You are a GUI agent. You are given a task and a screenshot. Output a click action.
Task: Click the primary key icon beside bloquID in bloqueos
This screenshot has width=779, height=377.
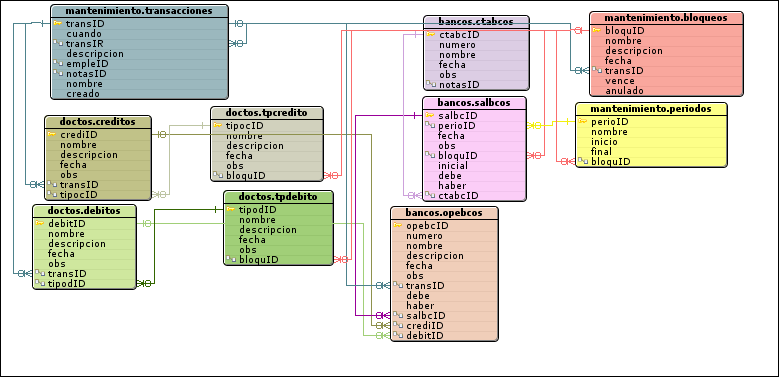[597, 30]
